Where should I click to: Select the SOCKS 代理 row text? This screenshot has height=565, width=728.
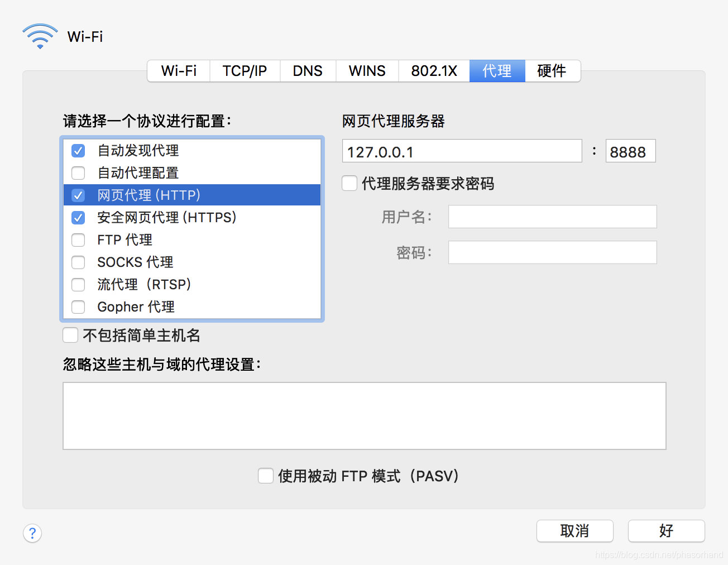[135, 262]
